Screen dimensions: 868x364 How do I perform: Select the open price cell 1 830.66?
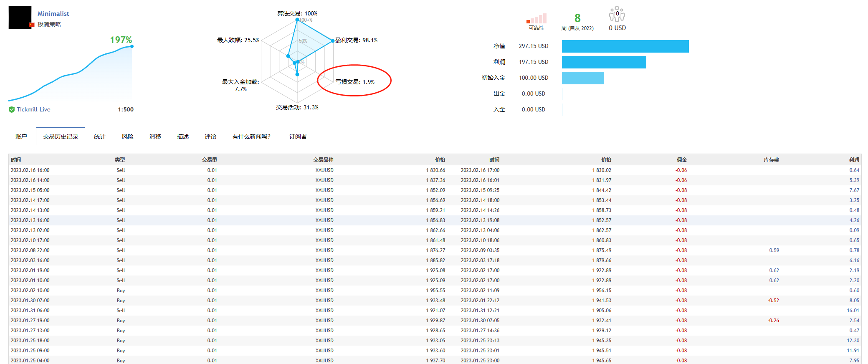pos(435,170)
